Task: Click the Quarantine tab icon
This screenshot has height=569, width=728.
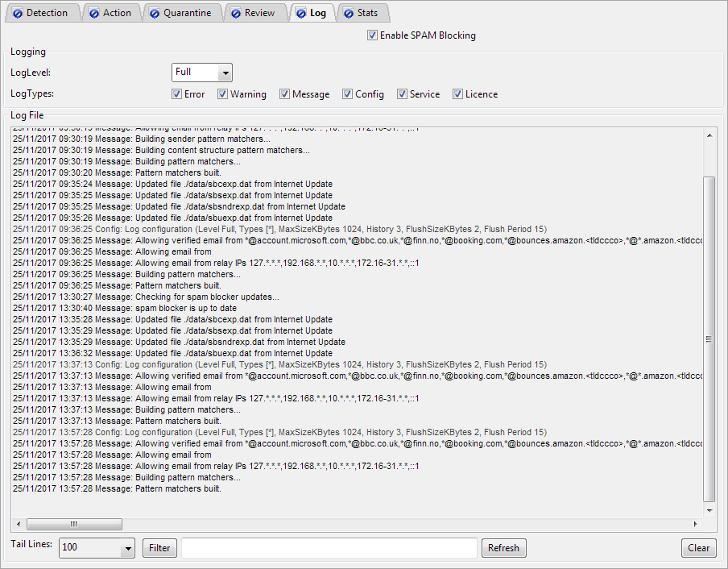Action: pos(154,13)
